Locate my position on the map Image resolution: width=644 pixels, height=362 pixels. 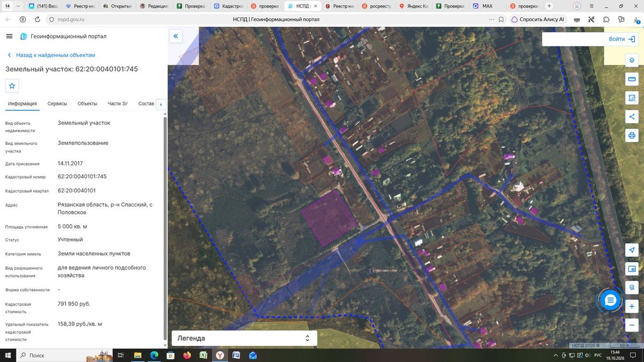click(632, 250)
